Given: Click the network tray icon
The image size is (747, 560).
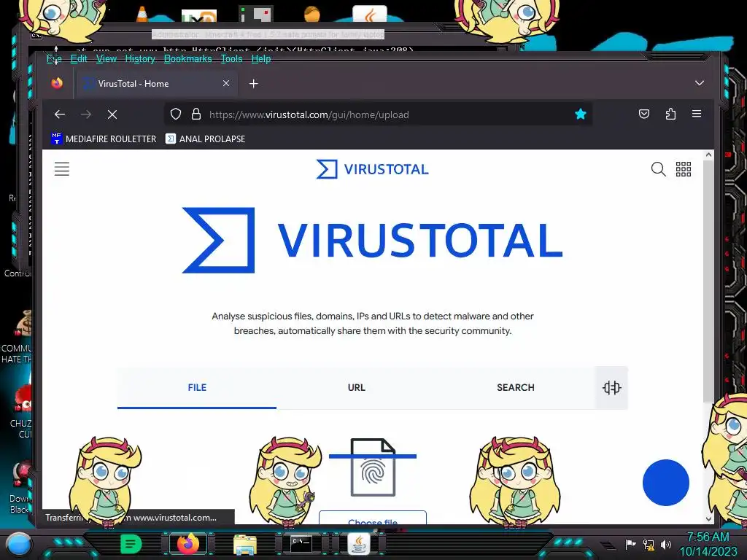Looking at the screenshot, I should coord(649,544).
